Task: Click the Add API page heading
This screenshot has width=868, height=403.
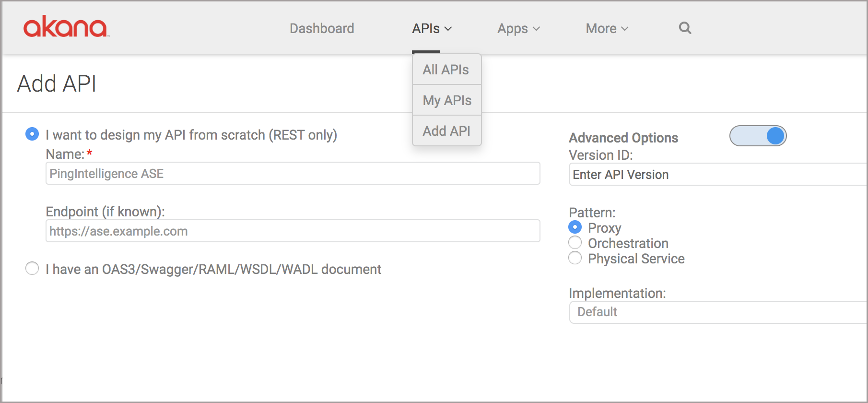Action: tap(57, 83)
